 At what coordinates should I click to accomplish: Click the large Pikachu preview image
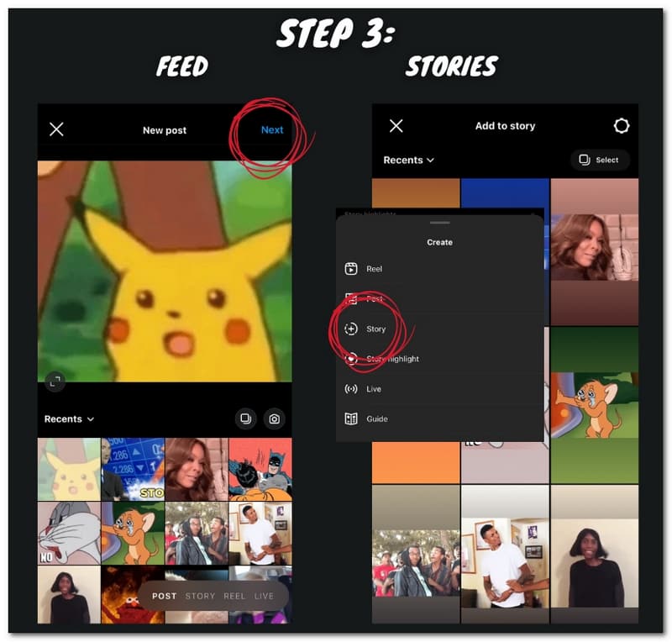click(165, 271)
